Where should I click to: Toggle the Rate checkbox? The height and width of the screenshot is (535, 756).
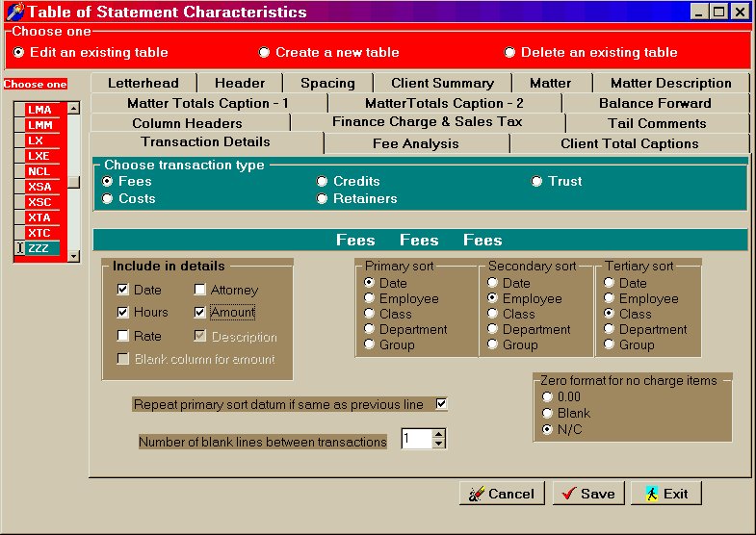pos(123,336)
